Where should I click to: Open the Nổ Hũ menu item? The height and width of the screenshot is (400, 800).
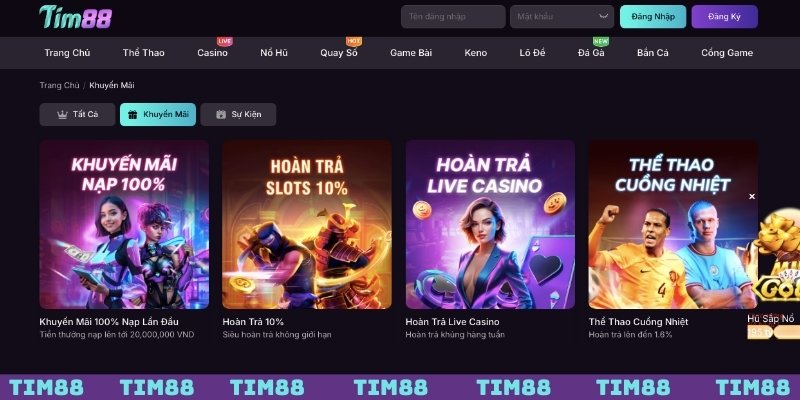pos(274,53)
